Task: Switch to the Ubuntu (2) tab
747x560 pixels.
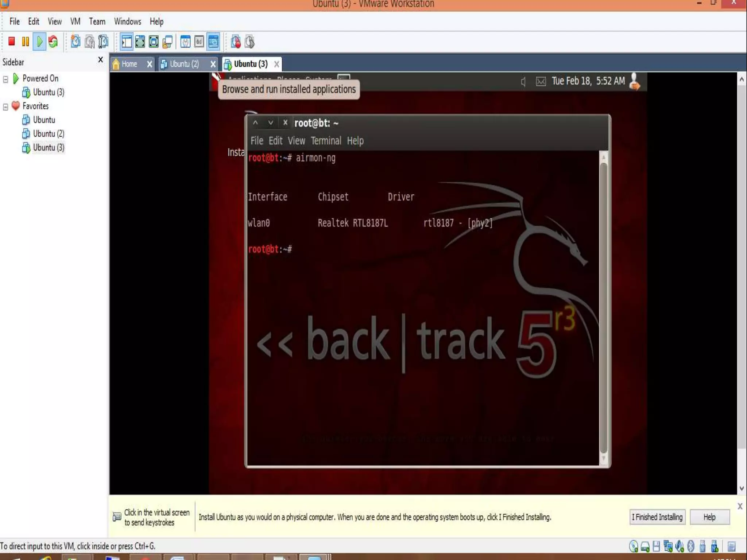Action: (x=184, y=64)
